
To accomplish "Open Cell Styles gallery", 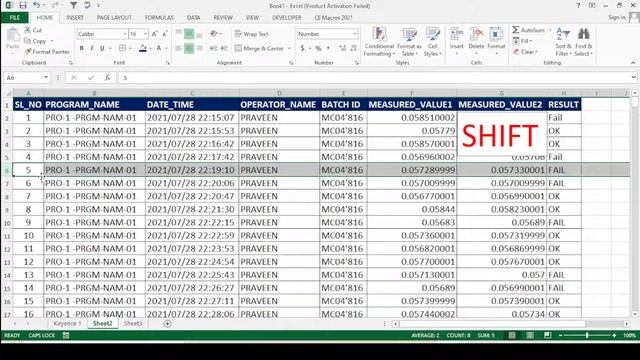I will click(432, 42).
